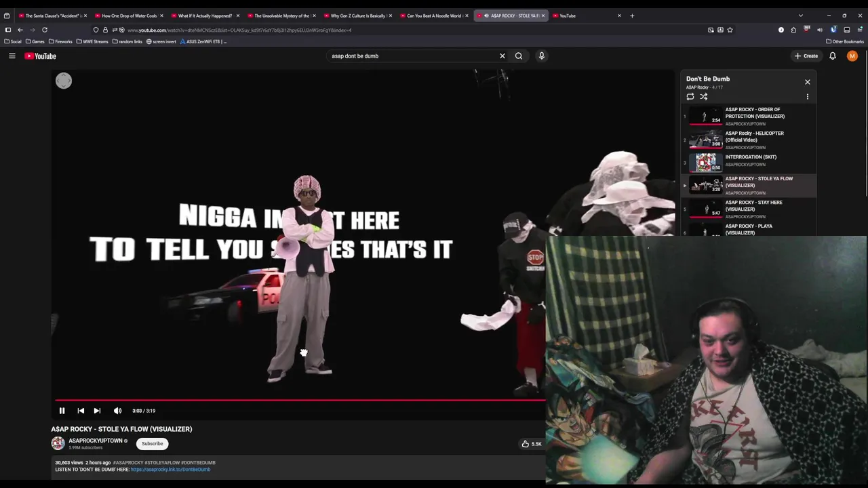Bookmark this page with the star
The height and width of the screenshot is (488, 868).
point(730,30)
